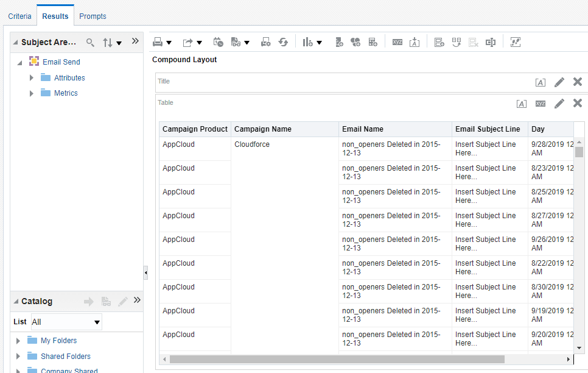Image resolution: width=588 pixels, height=373 pixels.
Task: Open the List dropdown in Catalog pane
Action: tap(66, 322)
